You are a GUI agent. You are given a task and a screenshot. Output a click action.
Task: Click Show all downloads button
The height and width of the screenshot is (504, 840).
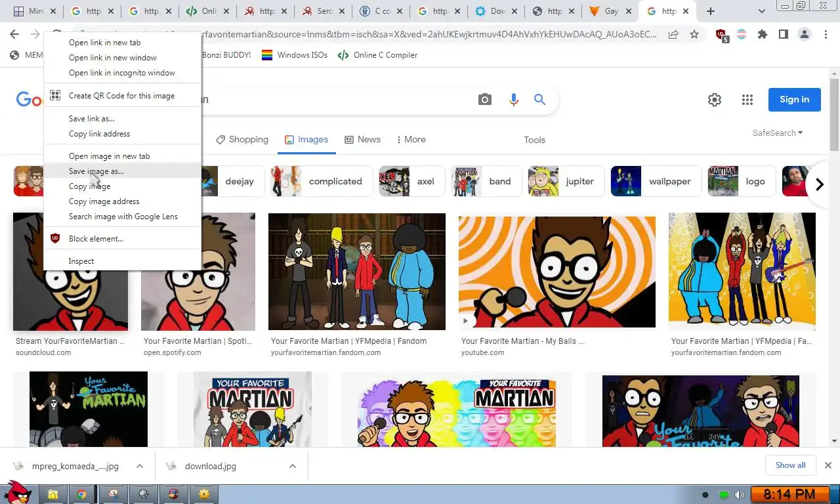(x=790, y=465)
